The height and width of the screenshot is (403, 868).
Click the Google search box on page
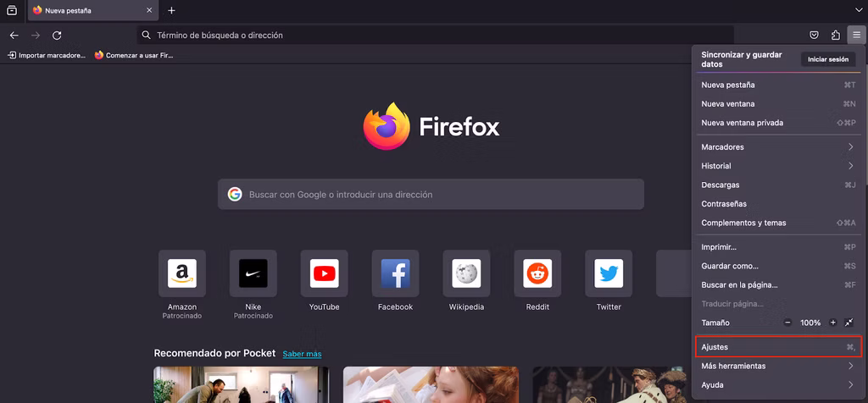pos(431,194)
